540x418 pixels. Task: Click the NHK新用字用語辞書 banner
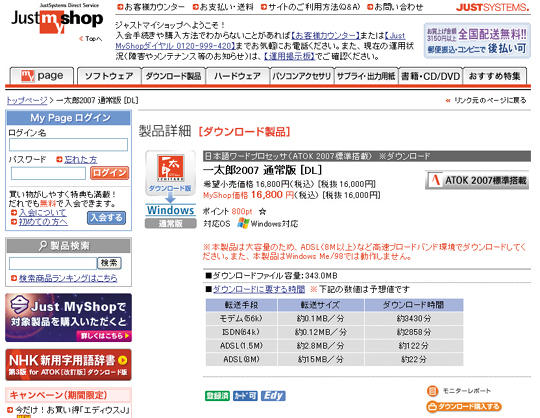68,365
